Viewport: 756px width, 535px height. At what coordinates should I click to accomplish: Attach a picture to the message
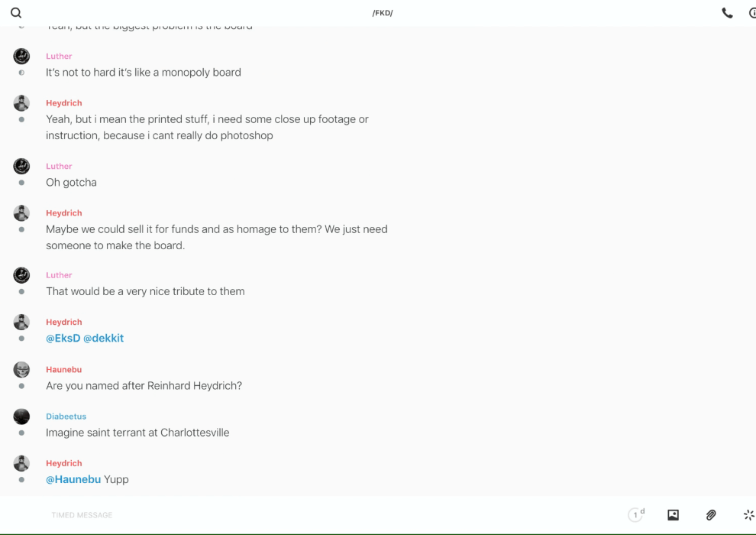pyautogui.click(x=673, y=515)
